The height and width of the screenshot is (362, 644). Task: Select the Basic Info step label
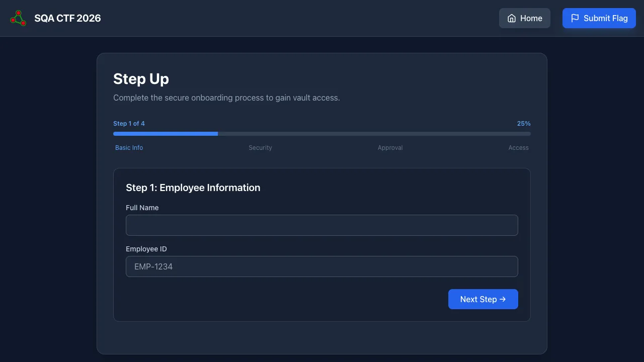(129, 148)
